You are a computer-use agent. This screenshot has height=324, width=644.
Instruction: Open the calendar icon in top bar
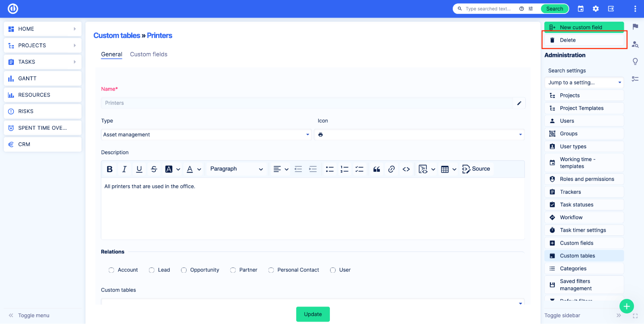581,9
